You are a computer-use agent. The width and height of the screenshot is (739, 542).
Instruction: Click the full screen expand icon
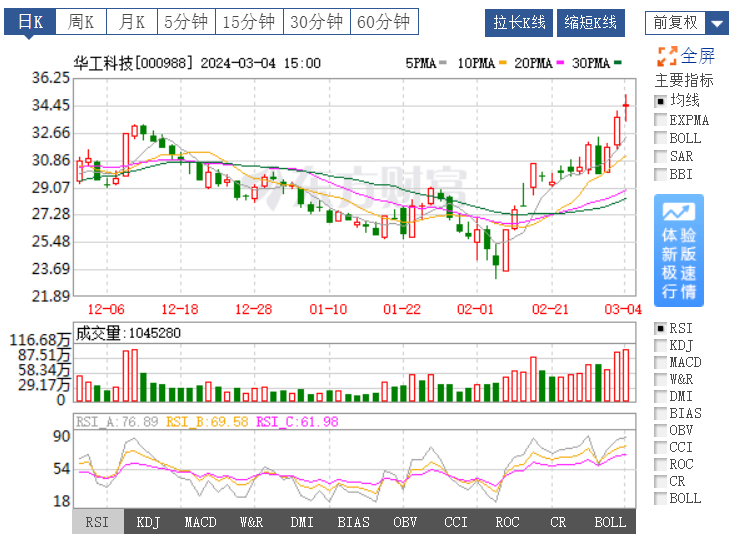(x=667, y=56)
